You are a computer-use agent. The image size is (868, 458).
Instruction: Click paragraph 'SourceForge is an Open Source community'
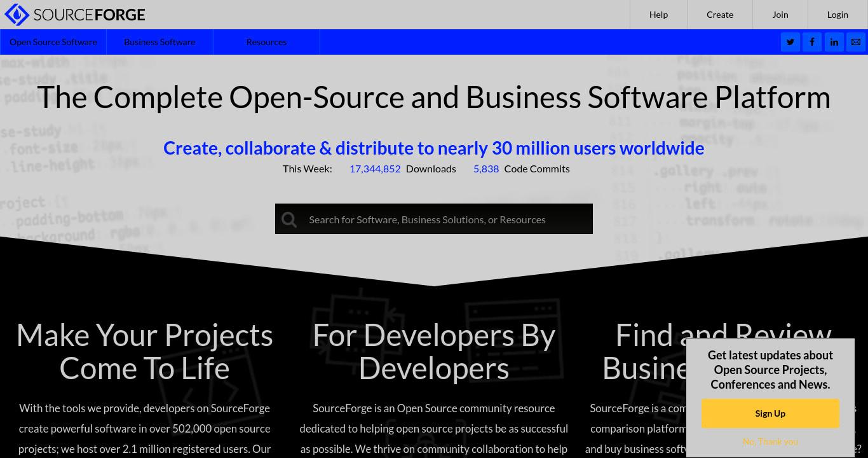(434, 429)
